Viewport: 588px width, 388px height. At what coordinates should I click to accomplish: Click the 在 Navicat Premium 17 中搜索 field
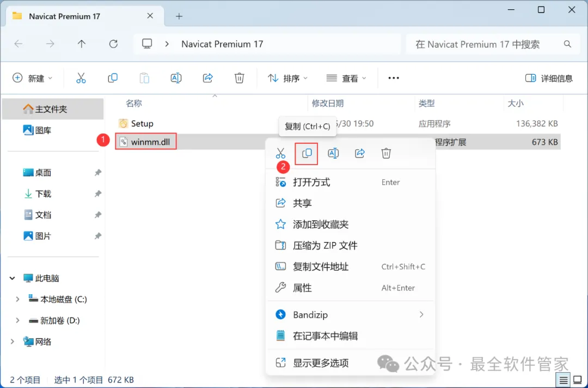493,44
